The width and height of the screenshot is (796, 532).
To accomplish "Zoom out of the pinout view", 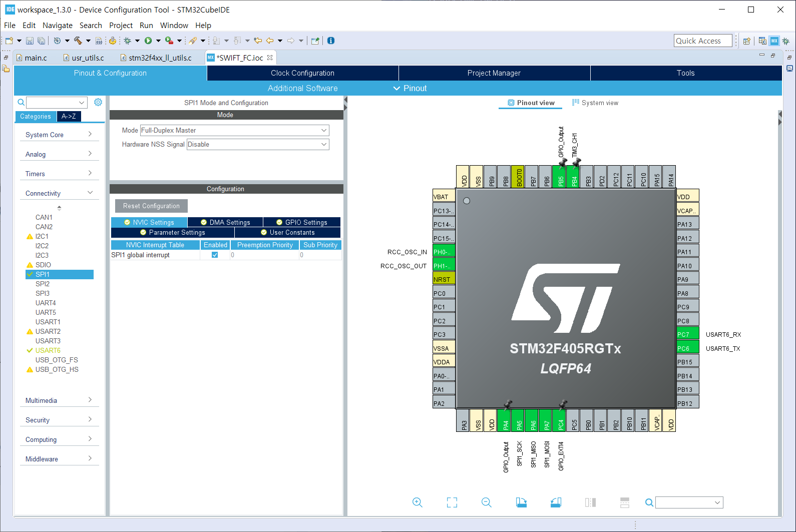I will (486, 502).
